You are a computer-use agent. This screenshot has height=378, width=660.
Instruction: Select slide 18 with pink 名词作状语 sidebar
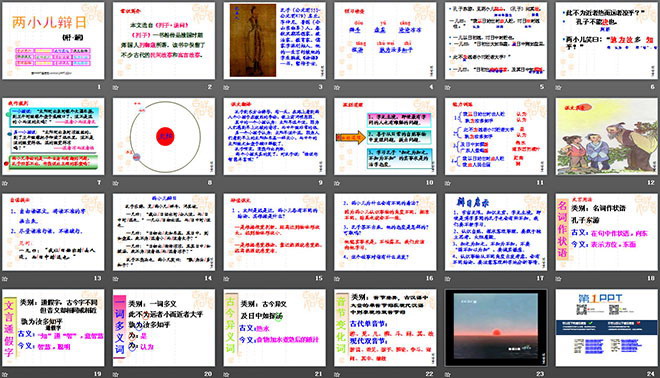click(607, 232)
